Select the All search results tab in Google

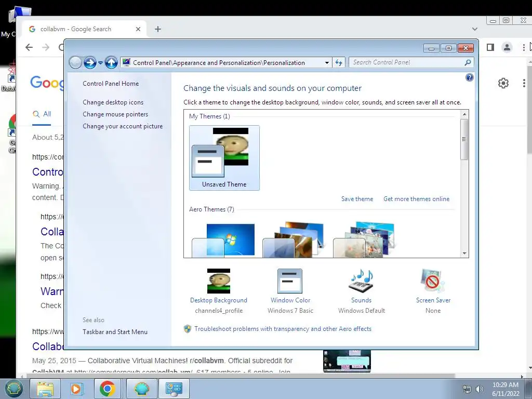tap(42, 114)
